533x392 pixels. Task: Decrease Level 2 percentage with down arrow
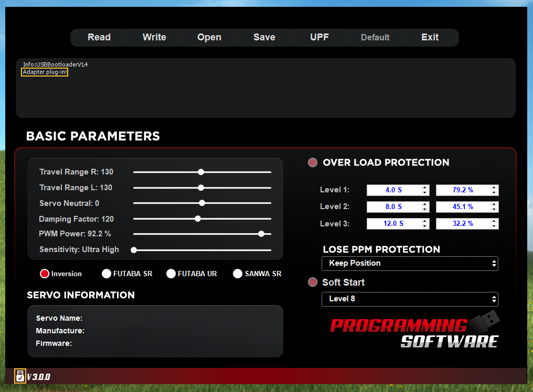(494, 210)
